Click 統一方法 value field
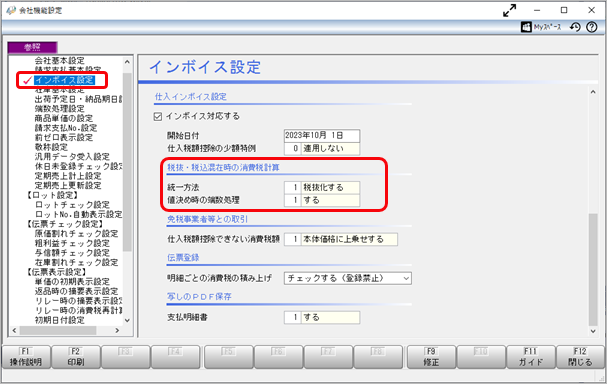The width and height of the screenshot is (607, 384). [322, 188]
